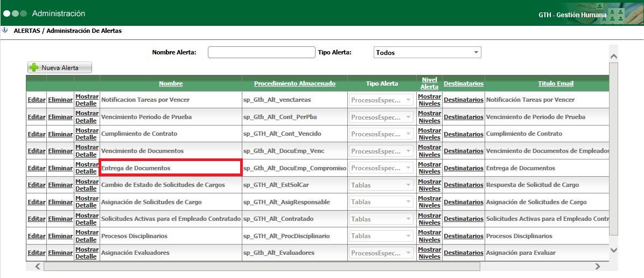Show levels for Asignación de Solicitudes de Cargo
Screen dimensions: 644x278
429,202
